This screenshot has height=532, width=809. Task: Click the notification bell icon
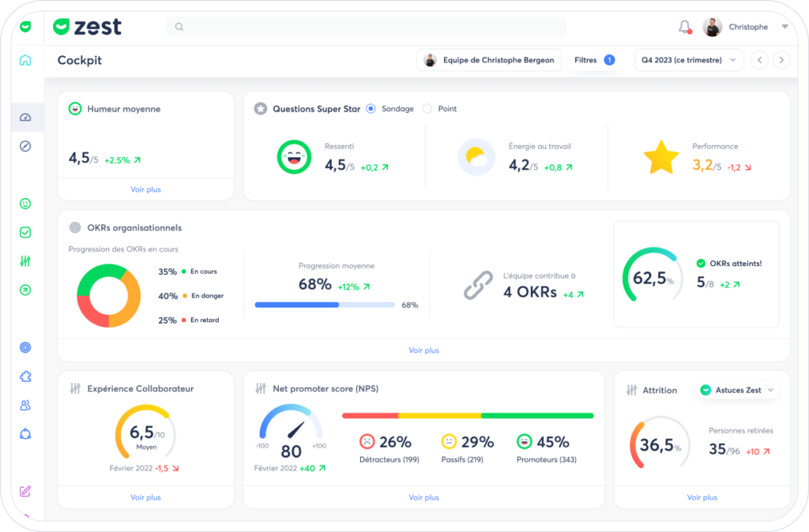(685, 27)
